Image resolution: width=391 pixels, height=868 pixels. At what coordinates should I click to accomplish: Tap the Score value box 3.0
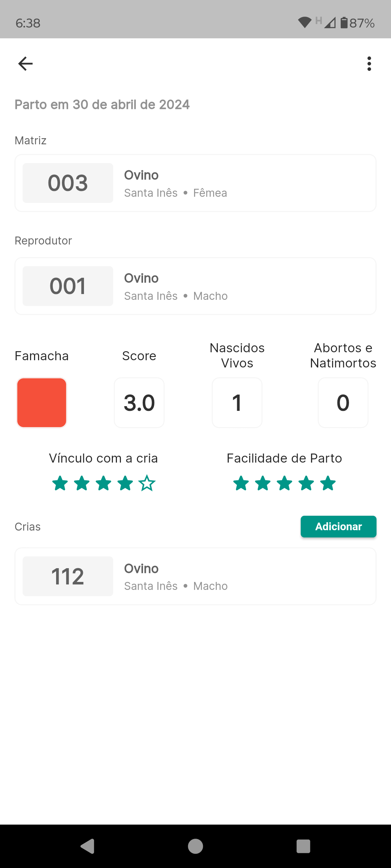coord(139,403)
